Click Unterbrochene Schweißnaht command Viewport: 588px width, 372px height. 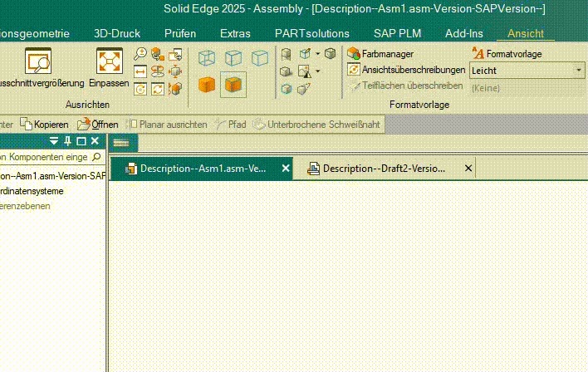(317, 124)
